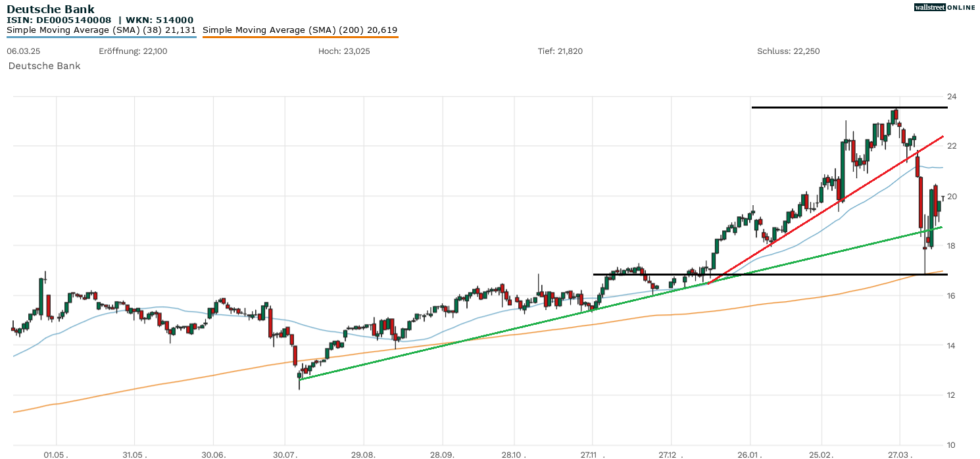Select the 30.07. x-axis date marker
This screenshot has width=980, height=459.
tap(285, 454)
